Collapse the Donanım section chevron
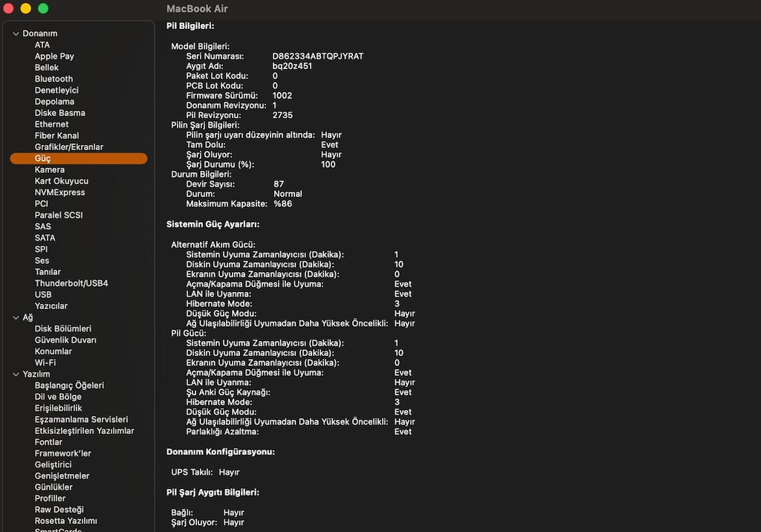 pos(16,33)
